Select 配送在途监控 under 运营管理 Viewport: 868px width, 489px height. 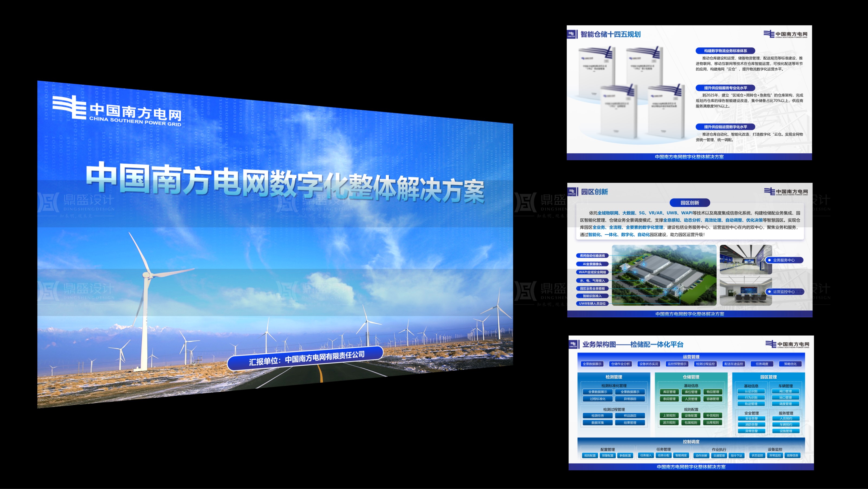point(734,364)
